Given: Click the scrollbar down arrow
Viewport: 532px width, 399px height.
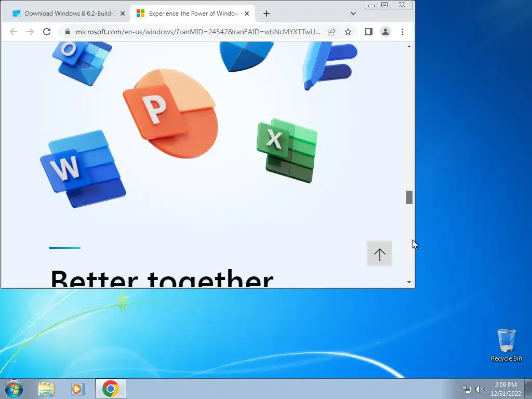Looking at the screenshot, I should pos(409,282).
